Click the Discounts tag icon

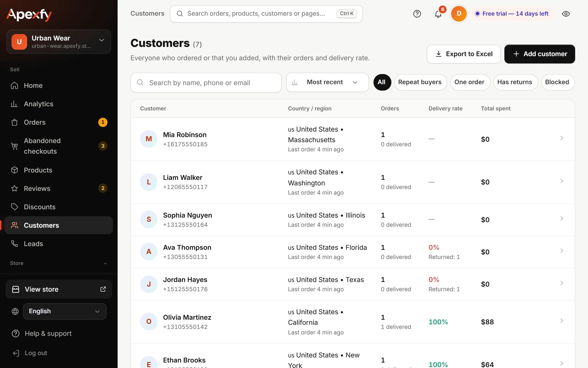point(14,207)
